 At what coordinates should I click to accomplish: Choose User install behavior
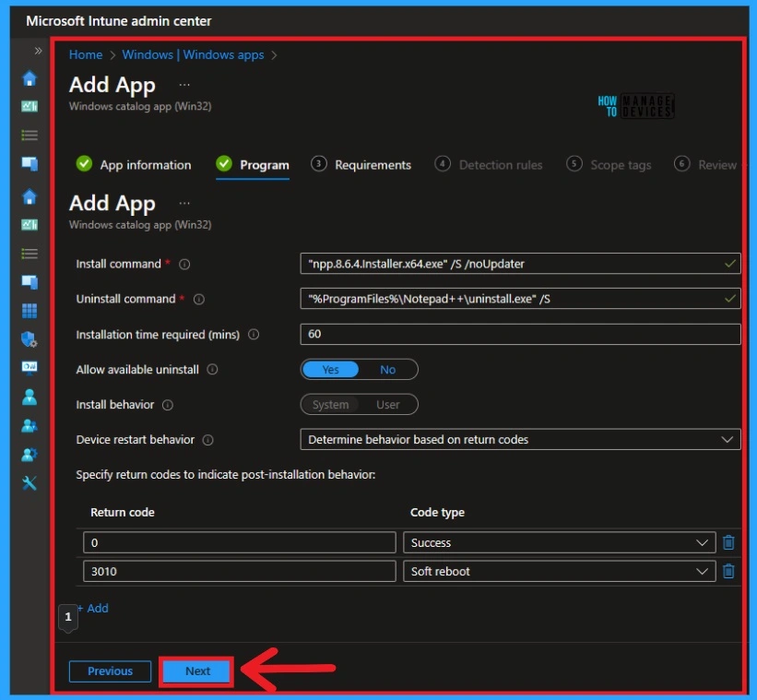[x=387, y=405]
